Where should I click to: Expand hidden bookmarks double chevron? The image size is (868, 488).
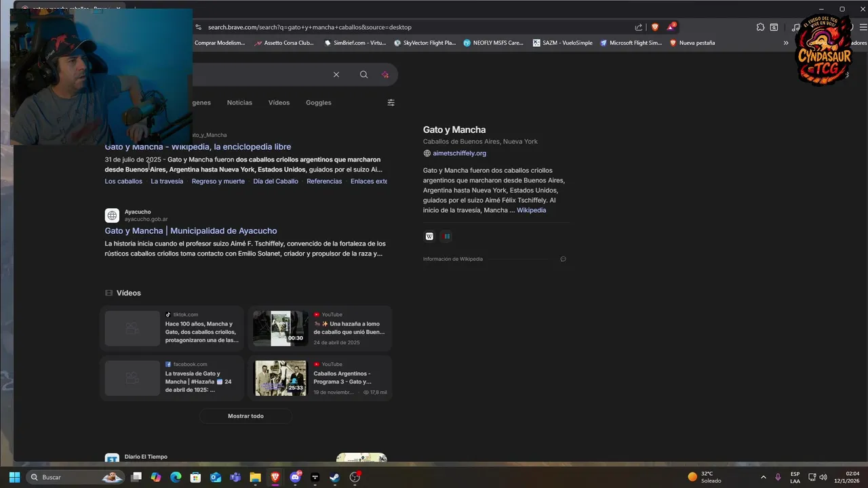786,43
